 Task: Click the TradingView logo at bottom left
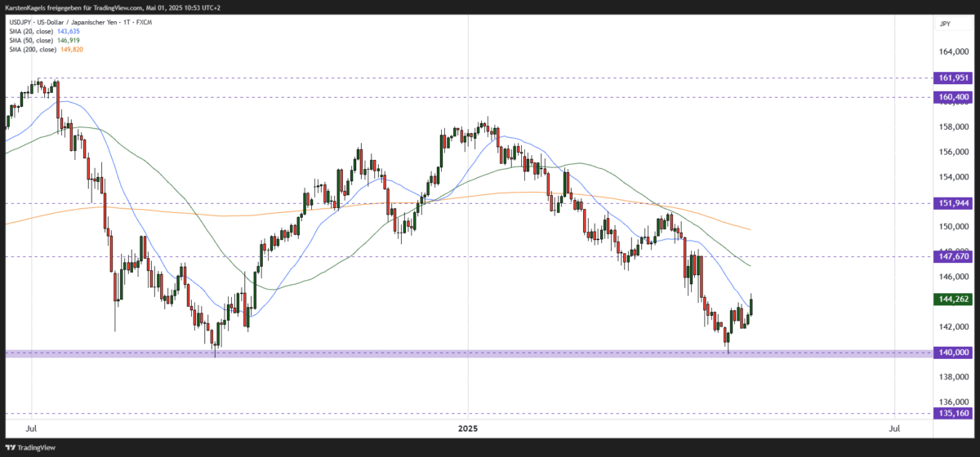tap(31, 447)
